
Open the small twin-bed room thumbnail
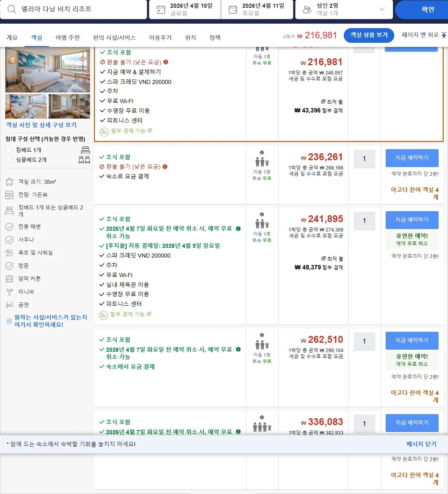point(26,106)
